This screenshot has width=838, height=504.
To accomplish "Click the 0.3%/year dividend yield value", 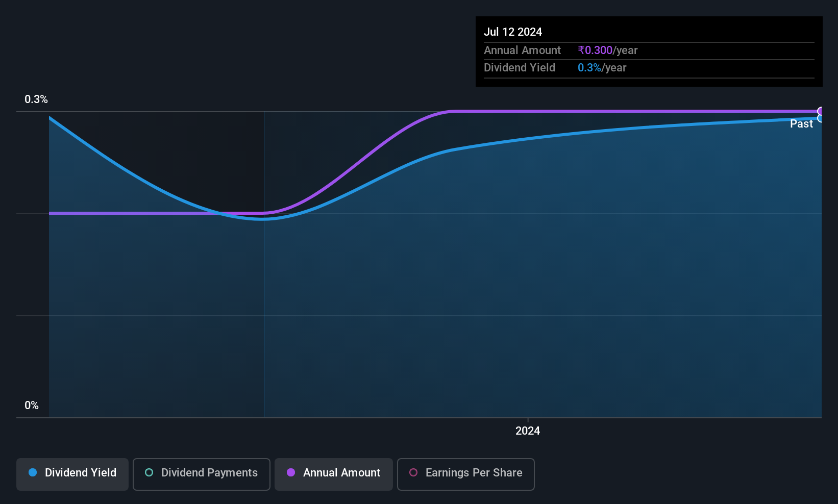I will tap(602, 68).
